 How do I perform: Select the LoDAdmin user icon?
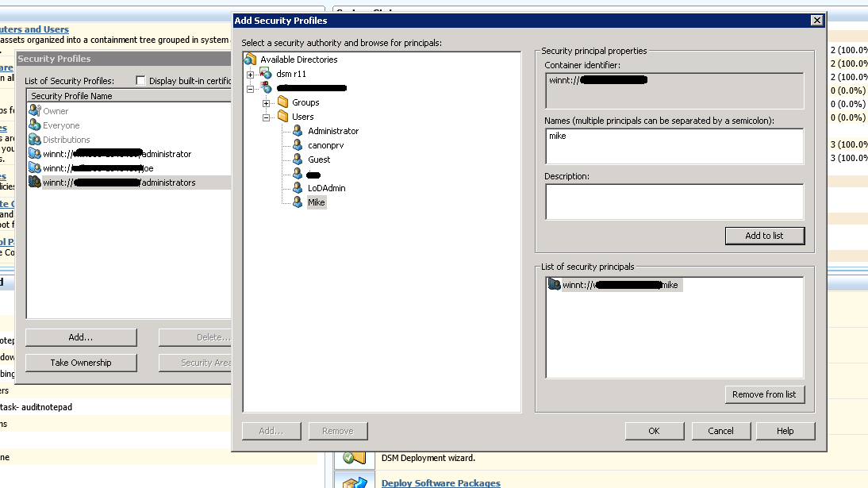click(x=298, y=188)
